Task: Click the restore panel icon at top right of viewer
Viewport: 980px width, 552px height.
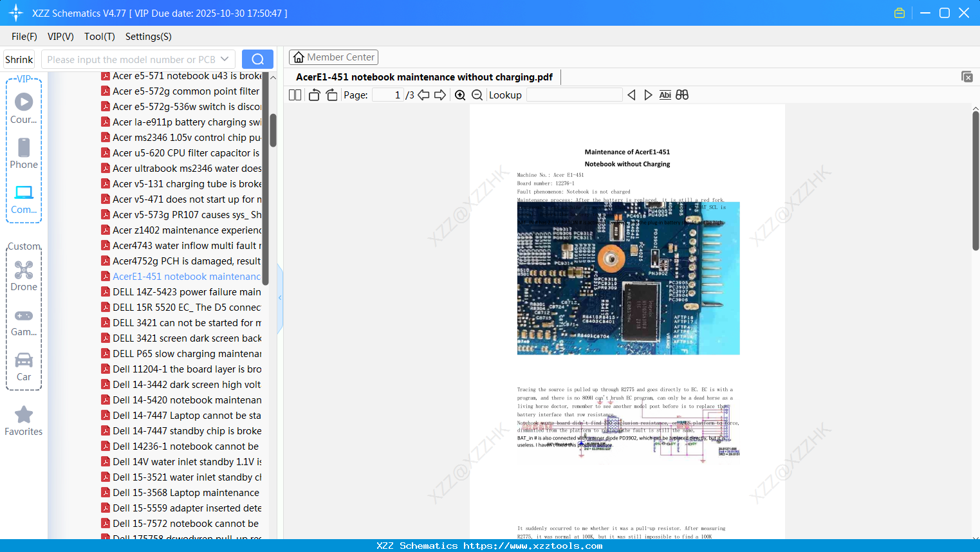Action: pyautogui.click(x=967, y=77)
